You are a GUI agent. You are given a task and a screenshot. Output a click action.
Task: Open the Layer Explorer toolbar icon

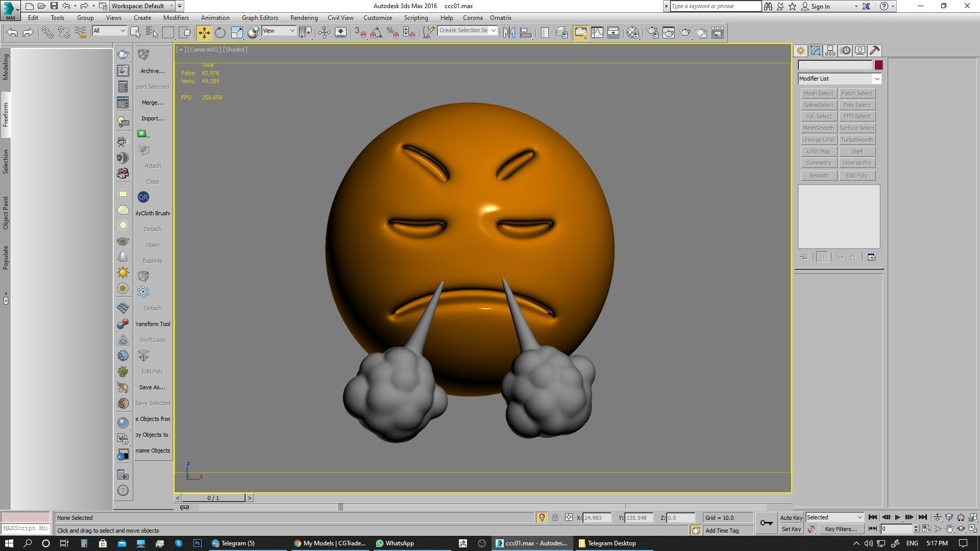point(561,33)
